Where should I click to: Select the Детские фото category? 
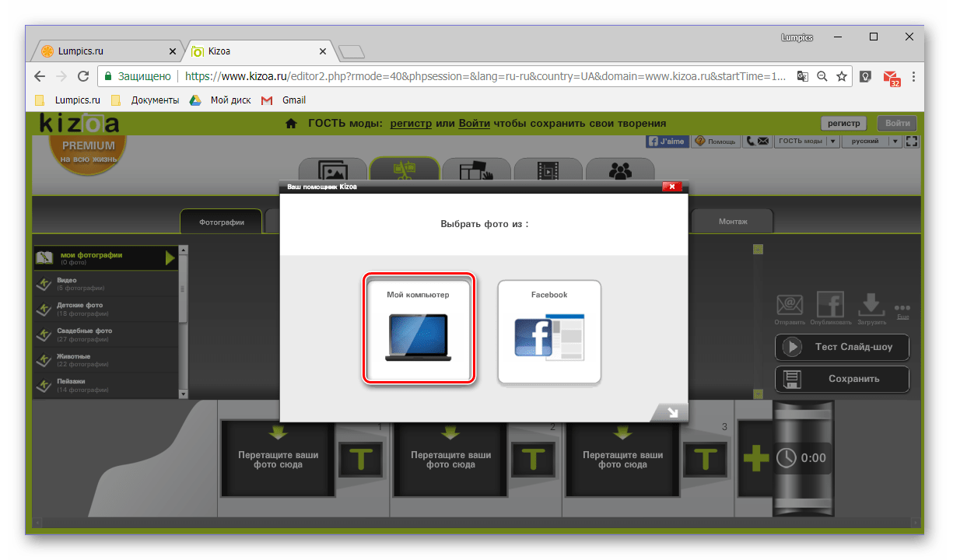click(106, 309)
